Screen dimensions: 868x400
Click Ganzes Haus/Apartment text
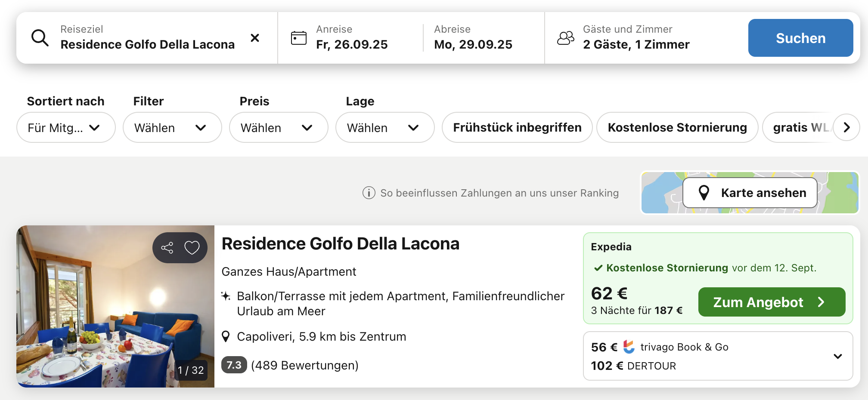289,271
